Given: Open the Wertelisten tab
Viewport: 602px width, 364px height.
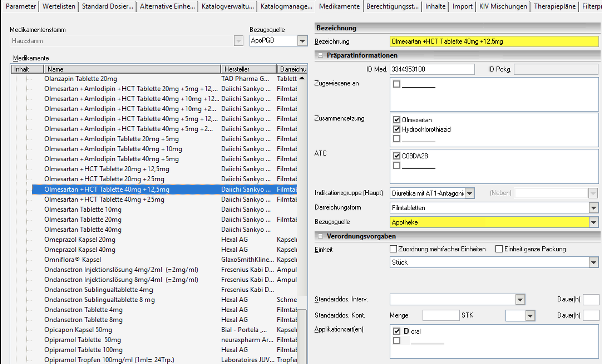Looking at the screenshot, I should click(x=59, y=6).
